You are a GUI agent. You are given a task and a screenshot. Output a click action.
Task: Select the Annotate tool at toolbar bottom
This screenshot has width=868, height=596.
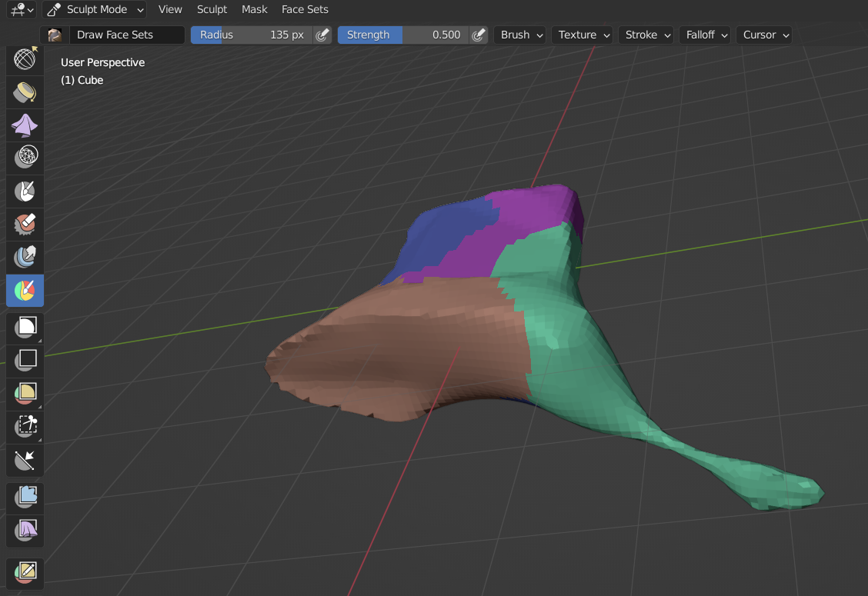point(25,571)
